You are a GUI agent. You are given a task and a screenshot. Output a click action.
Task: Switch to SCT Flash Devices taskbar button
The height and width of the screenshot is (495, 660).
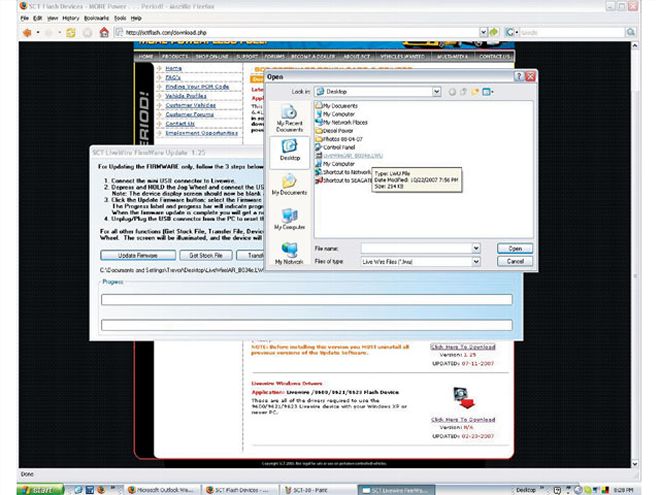pos(241,490)
